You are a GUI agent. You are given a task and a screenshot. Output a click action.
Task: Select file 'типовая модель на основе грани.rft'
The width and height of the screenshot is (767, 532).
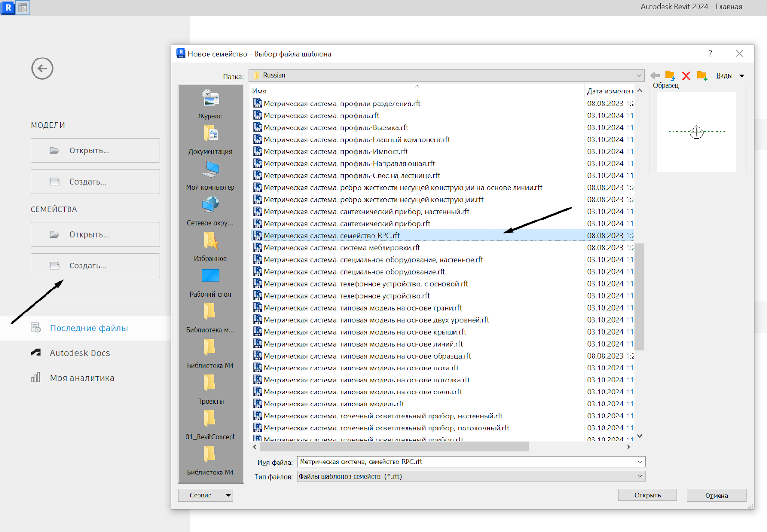363,308
